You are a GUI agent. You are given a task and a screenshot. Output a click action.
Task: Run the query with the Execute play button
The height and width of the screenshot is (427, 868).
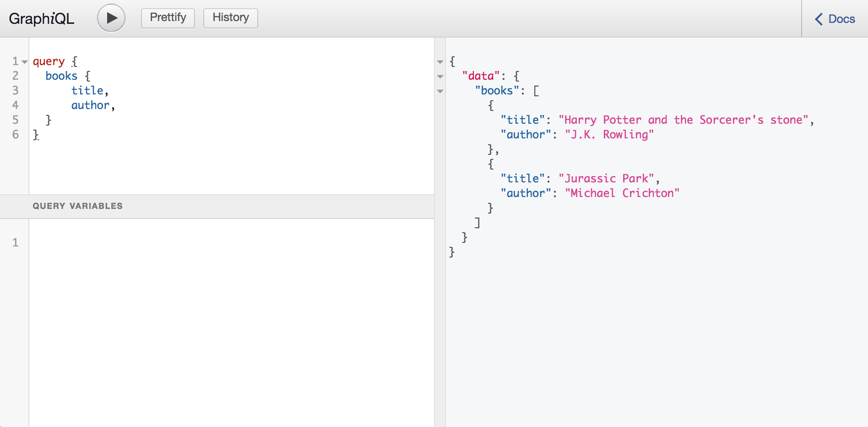111,18
